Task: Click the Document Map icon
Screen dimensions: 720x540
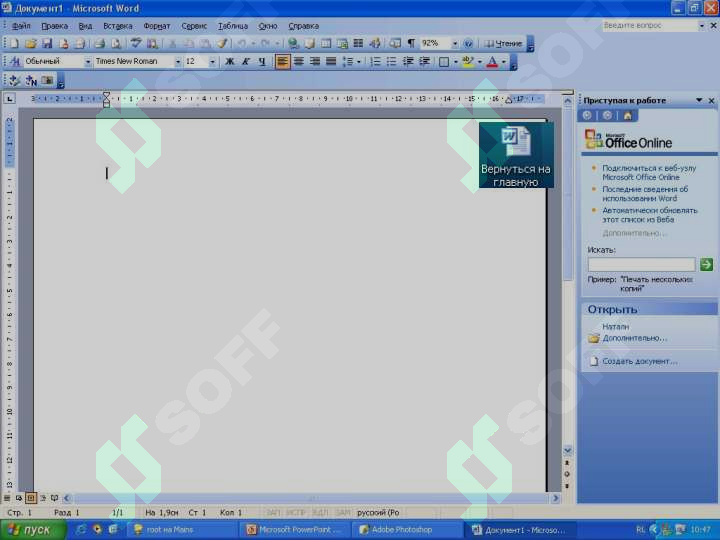Action: [395, 44]
